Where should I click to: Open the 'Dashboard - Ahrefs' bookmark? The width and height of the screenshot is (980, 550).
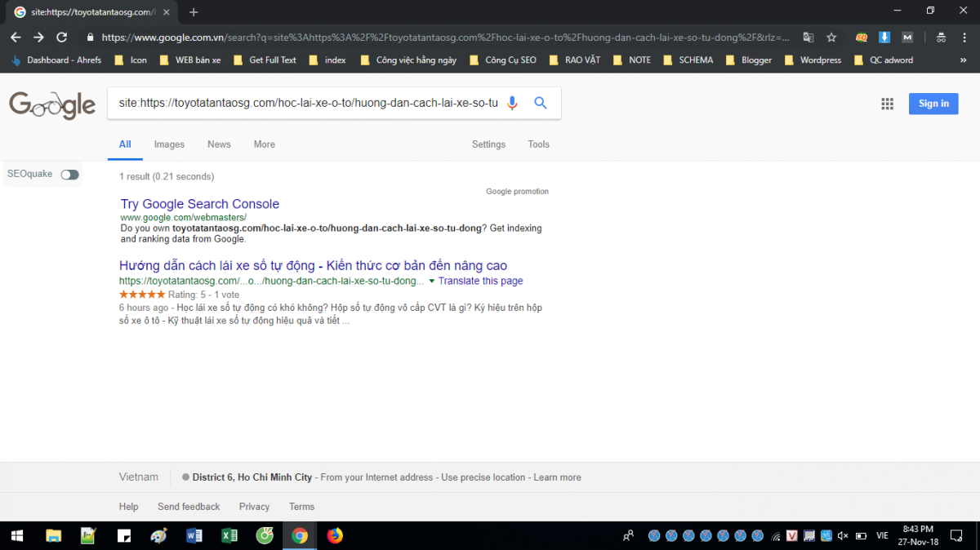pyautogui.click(x=56, y=60)
